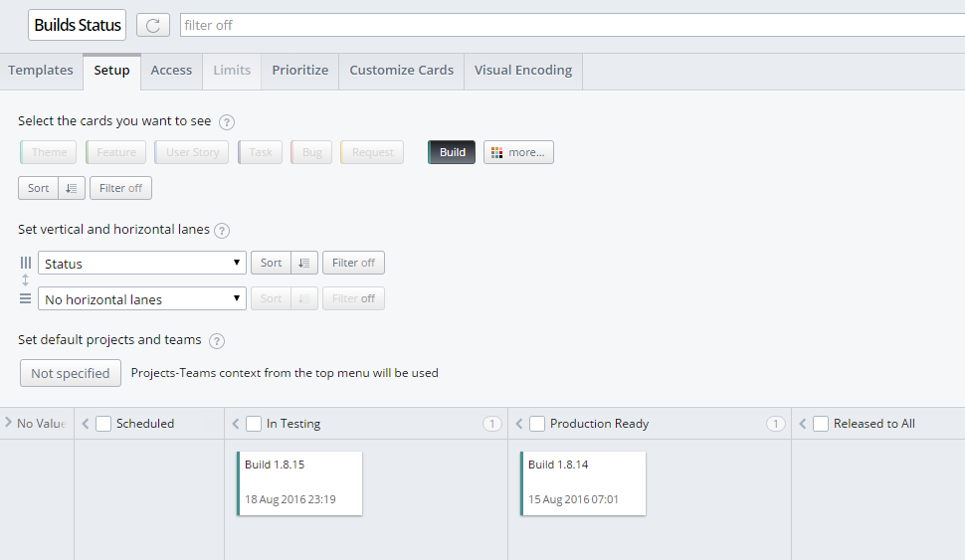965x560 pixels.
Task: Toggle the Build card type
Action: click(x=452, y=152)
